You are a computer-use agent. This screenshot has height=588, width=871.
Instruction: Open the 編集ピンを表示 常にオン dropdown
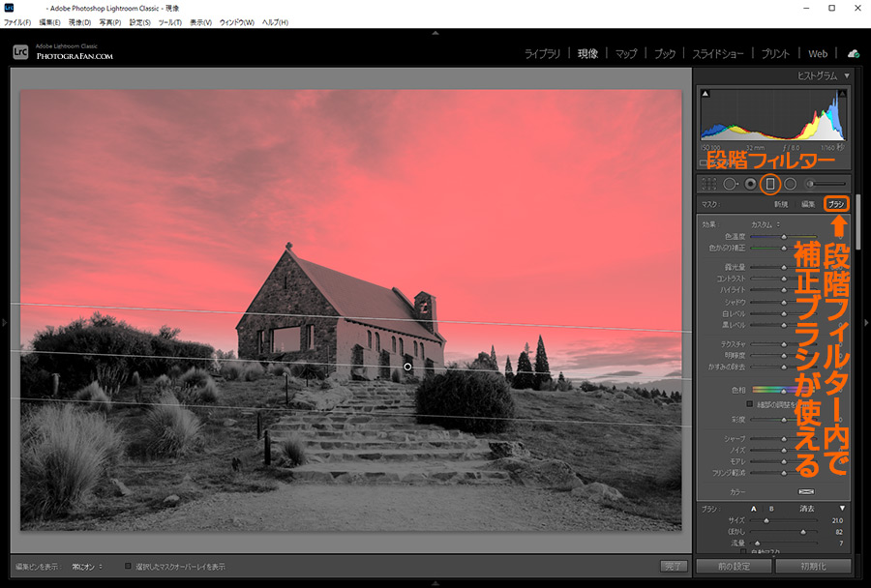(x=87, y=567)
